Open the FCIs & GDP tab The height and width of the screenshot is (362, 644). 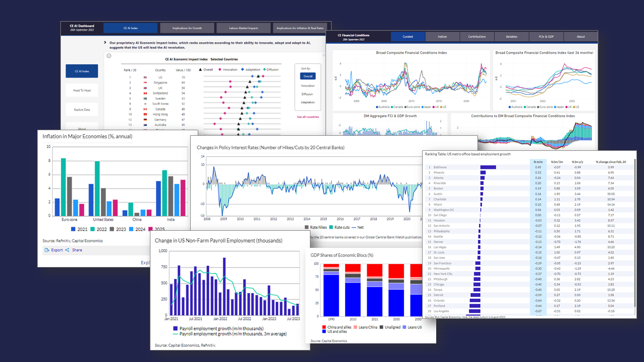click(x=546, y=37)
